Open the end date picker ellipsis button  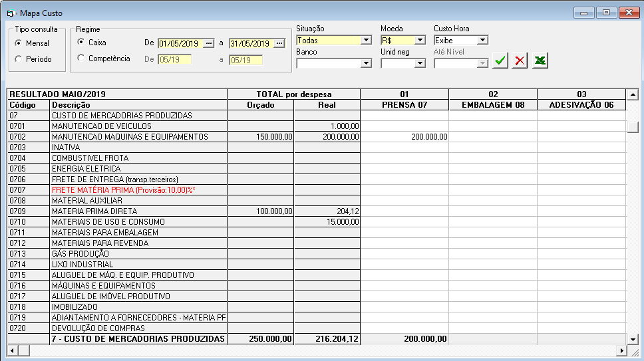click(279, 44)
